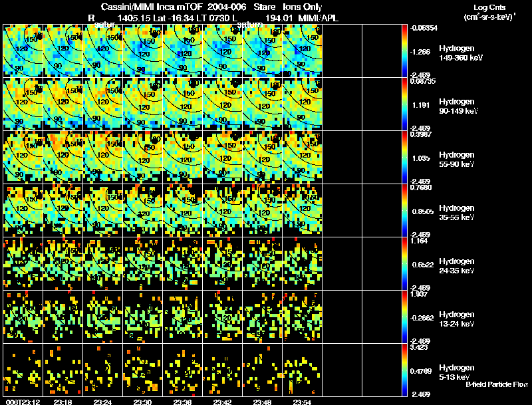The image size is (532, 405).
Task: Click the Hydrogen 55-90 keV color bar
Action: tap(404, 158)
